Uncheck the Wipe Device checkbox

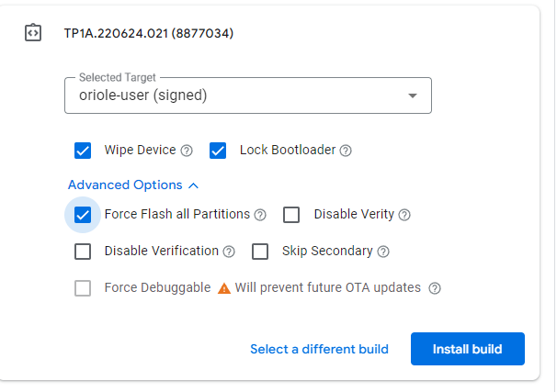83,150
